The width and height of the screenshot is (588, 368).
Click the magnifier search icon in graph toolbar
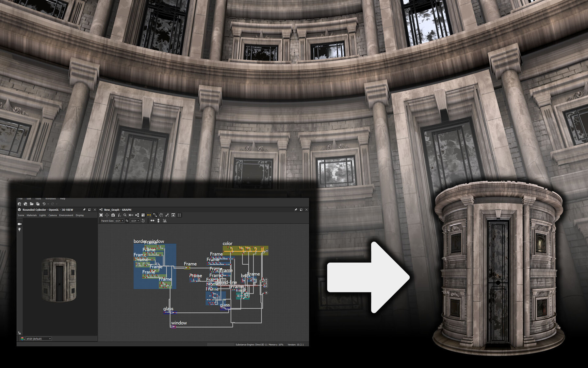[125, 215]
